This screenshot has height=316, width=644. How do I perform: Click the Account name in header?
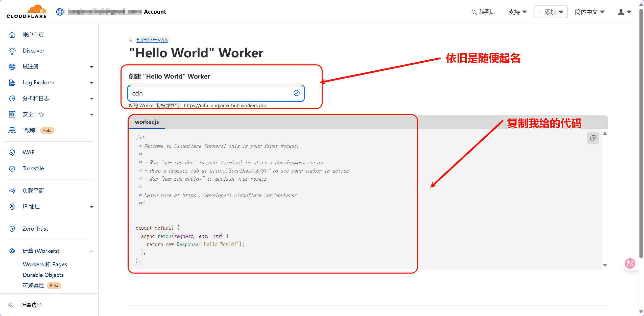(x=155, y=12)
